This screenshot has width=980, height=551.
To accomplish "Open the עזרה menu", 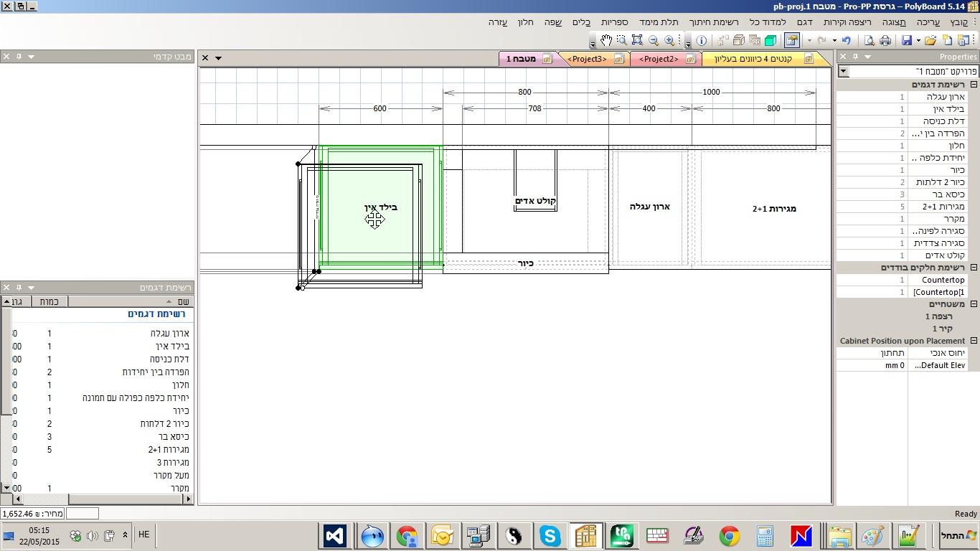I will click(x=499, y=22).
